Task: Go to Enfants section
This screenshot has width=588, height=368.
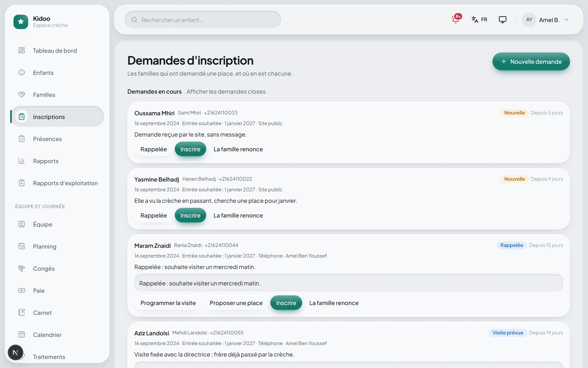Action: click(57, 73)
